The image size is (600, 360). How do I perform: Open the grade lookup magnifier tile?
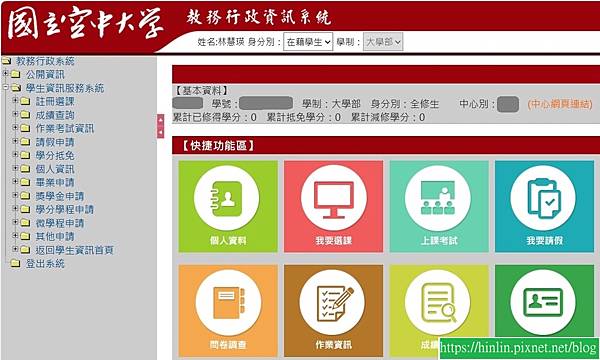439,311
